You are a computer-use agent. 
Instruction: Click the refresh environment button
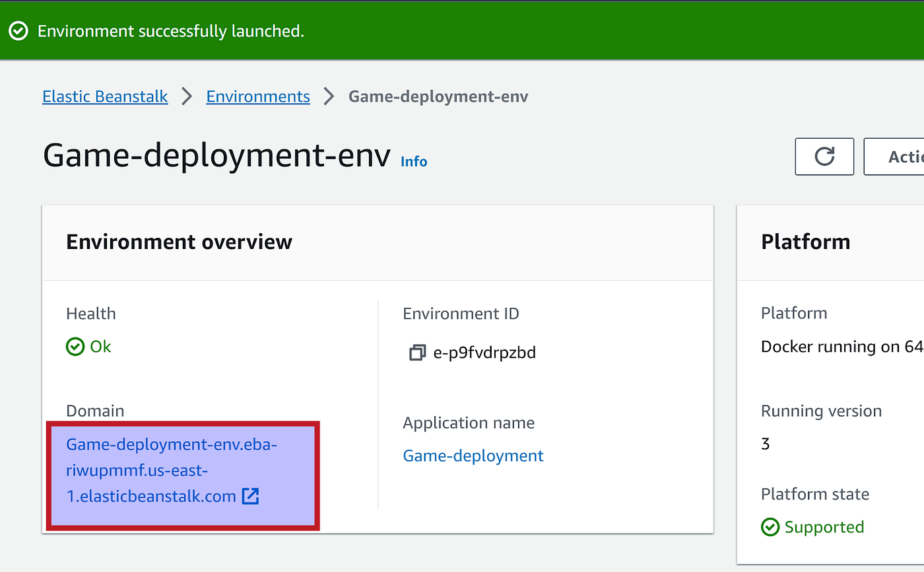click(x=824, y=157)
